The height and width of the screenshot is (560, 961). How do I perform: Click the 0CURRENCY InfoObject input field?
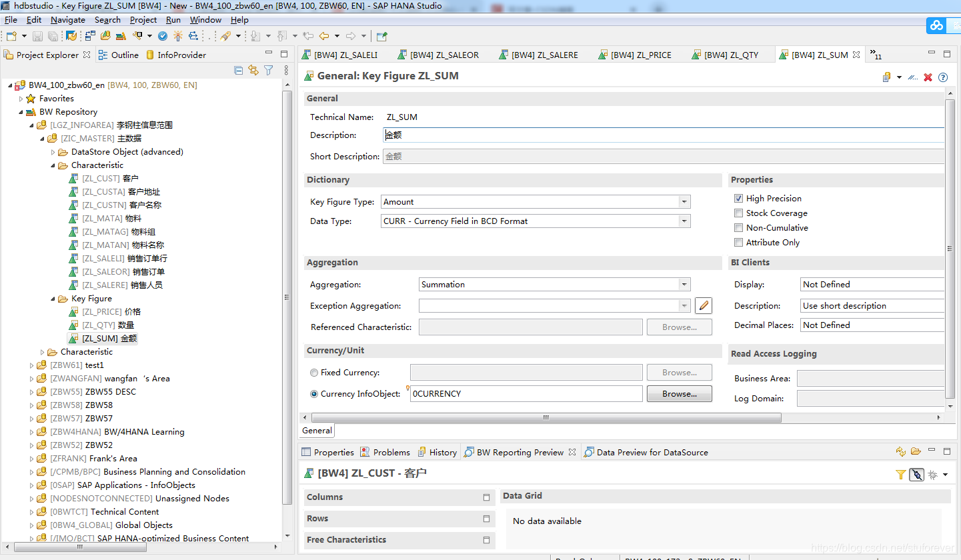[526, 394]
